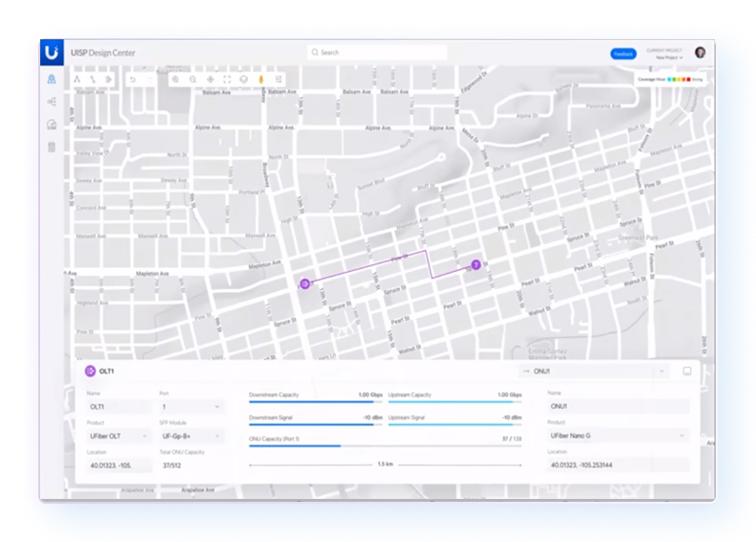The width and height of the screenshot is (756, 542).
Task: Open the UFiber Nano G product dropdown
Action: pos(618,436)
